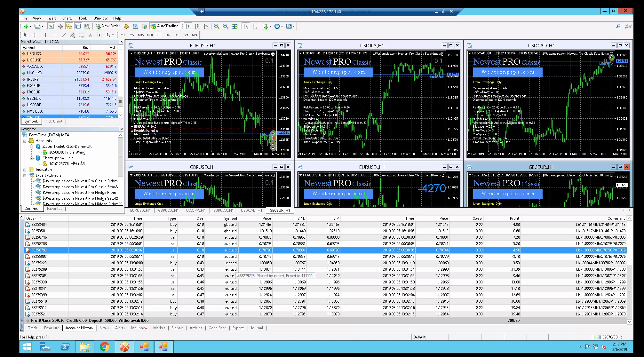Click the Tile Windows icon

point(235,26)
